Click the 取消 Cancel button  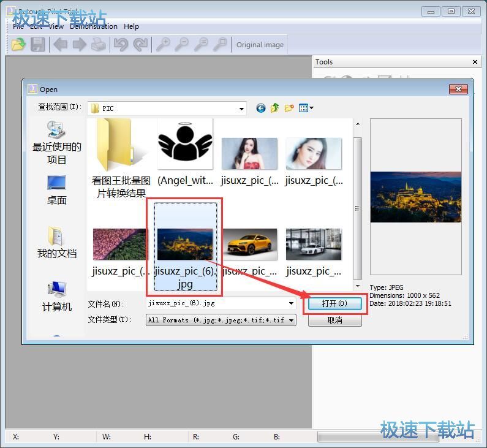click(x=335, y=321)
